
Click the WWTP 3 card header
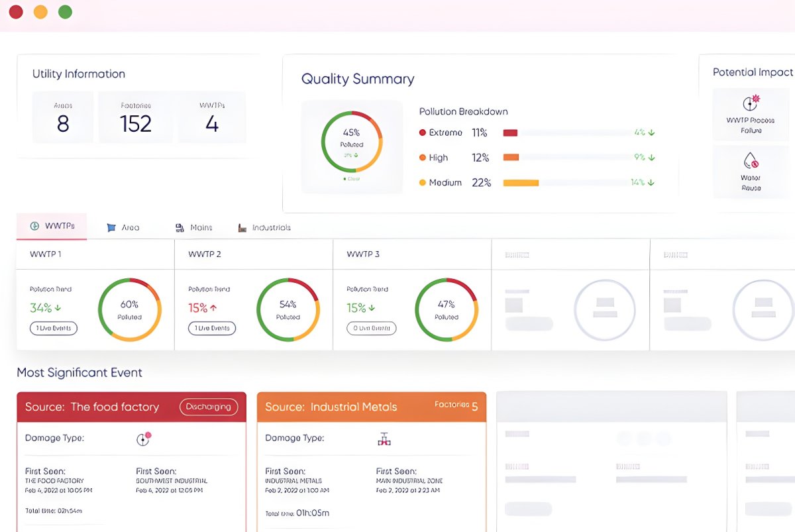pos(412,254)
